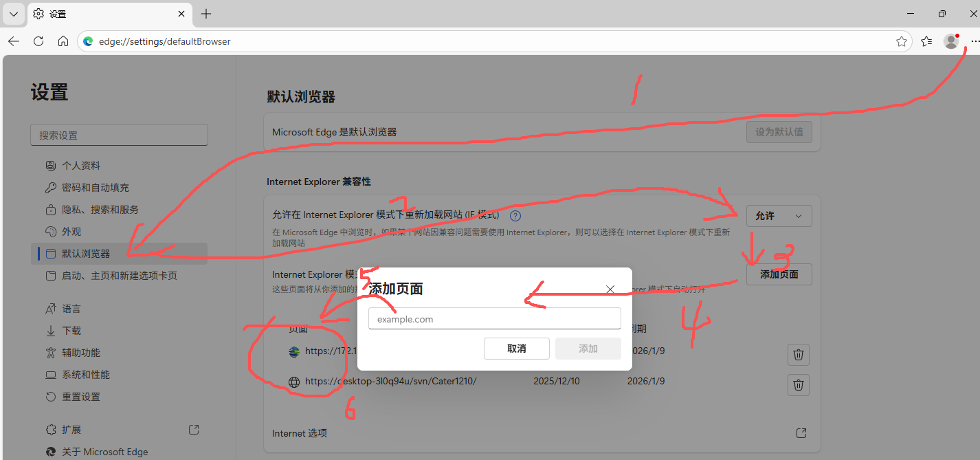Image resolution: width=980 pixels, height=460 pixels.
Task: Open the Edge settings and more menu
Action: point(975,41)
